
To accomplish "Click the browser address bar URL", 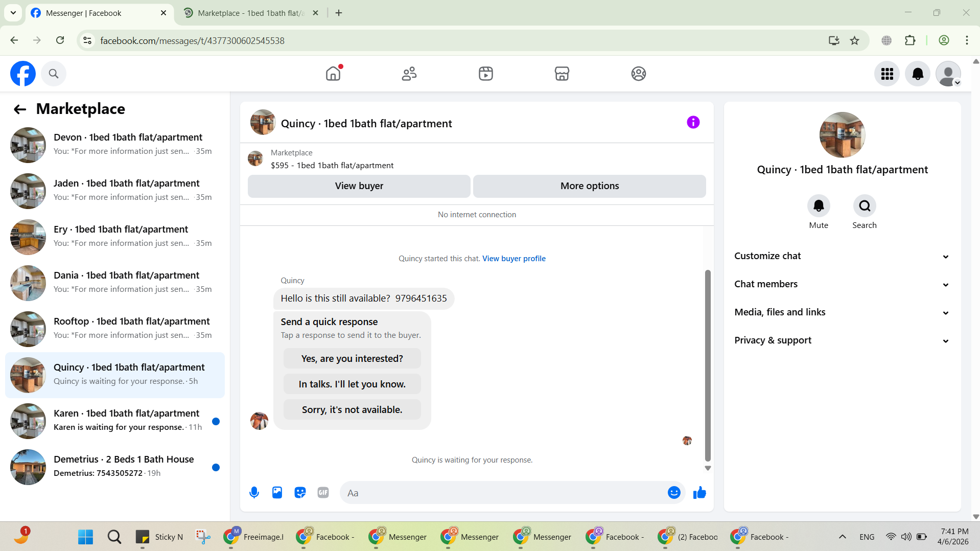I will point(192,40).
